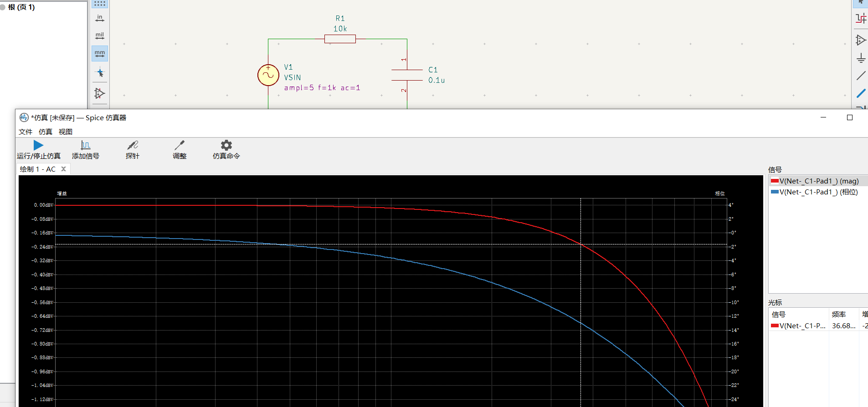The height and width of the screenshot is (407, 868).
Task: Open the File (文件) menu
Action: click(26, 132)
